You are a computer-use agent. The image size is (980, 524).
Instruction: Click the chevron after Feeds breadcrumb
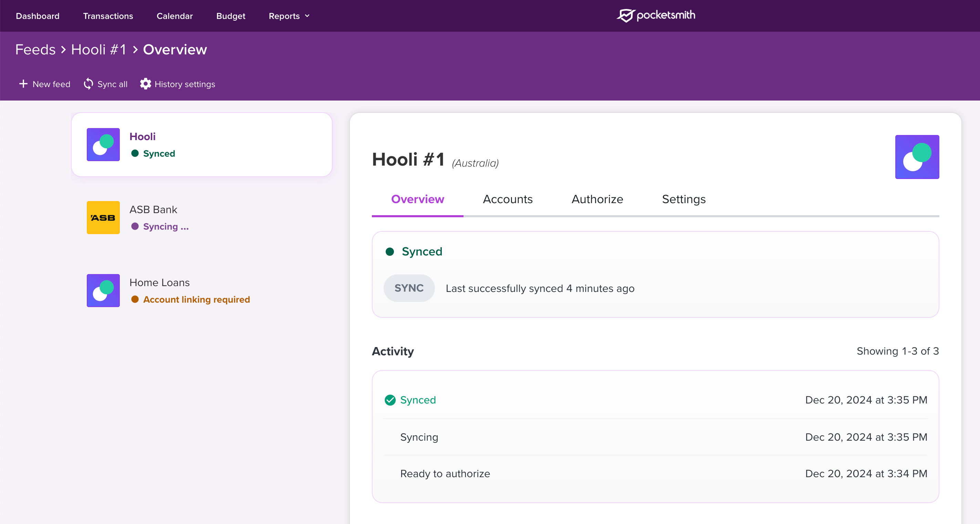(x=64, y=50)
